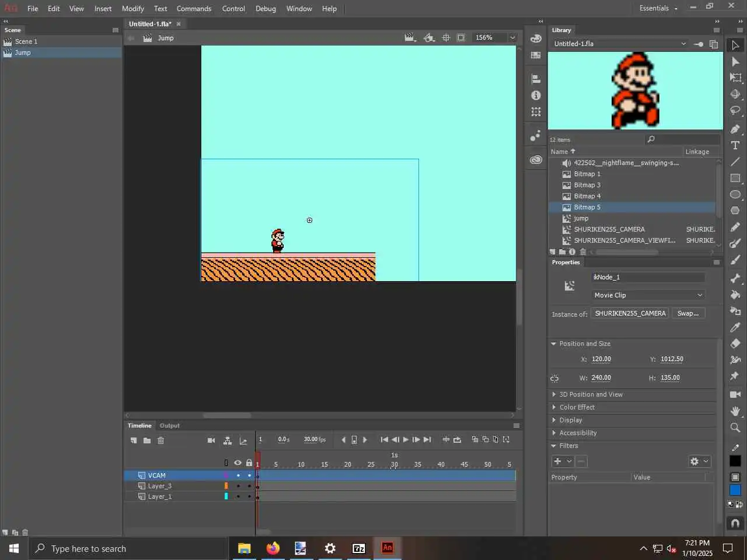Viewport: 747px width, 560px height.
Task: Open the Debug menu
Action: point(266,9)
